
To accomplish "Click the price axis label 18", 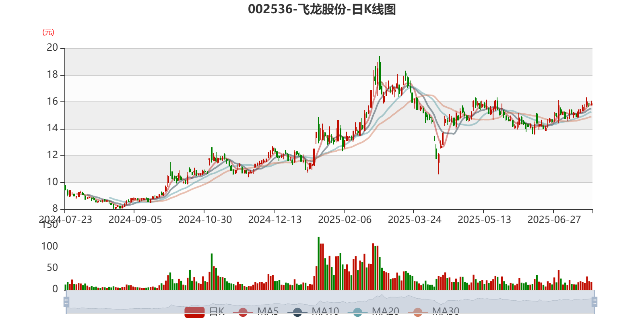I will point(52,74).
